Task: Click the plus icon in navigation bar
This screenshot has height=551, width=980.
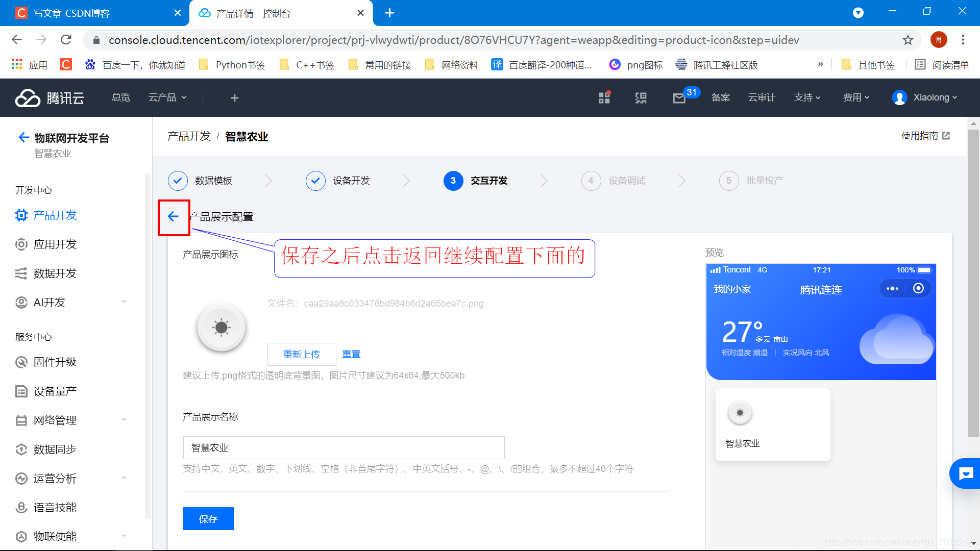Action: (x=234, y=98)
